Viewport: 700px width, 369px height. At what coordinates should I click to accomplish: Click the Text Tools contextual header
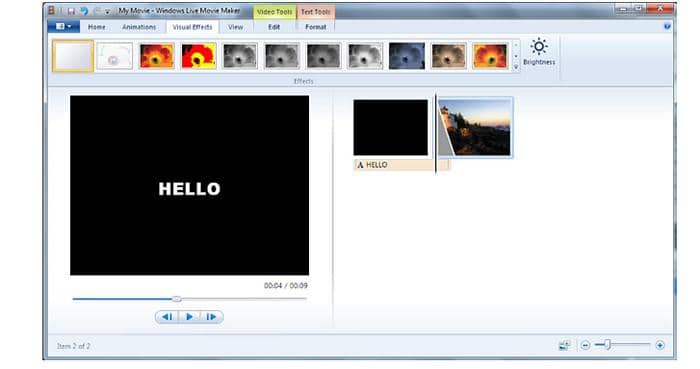[316, 12]
